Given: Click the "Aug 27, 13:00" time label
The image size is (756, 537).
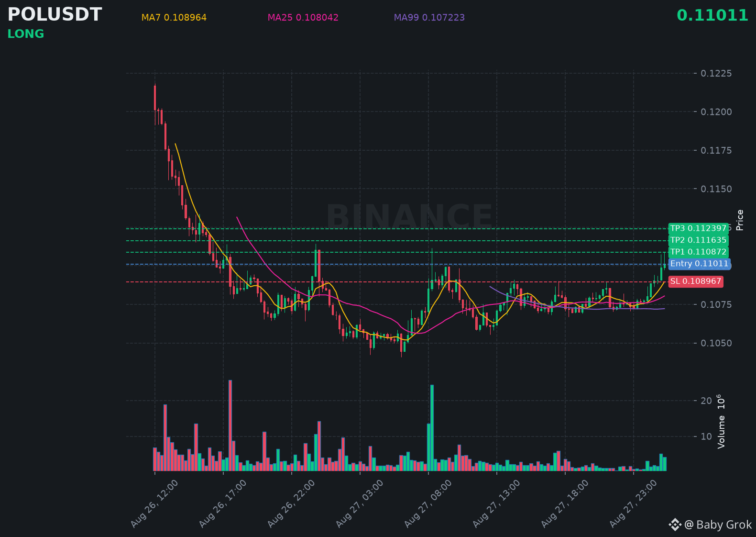Looking at the screenshot, I should pos(496,504).
